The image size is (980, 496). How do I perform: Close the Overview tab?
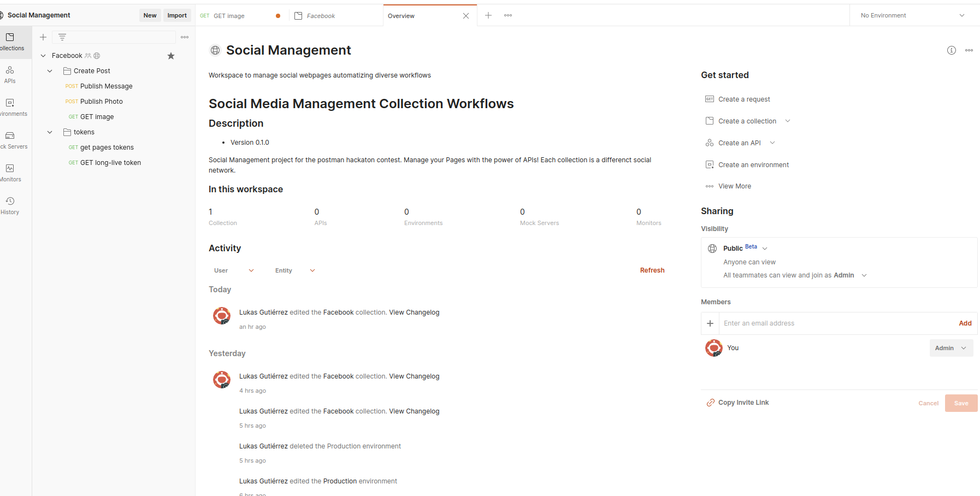point(466,16)
